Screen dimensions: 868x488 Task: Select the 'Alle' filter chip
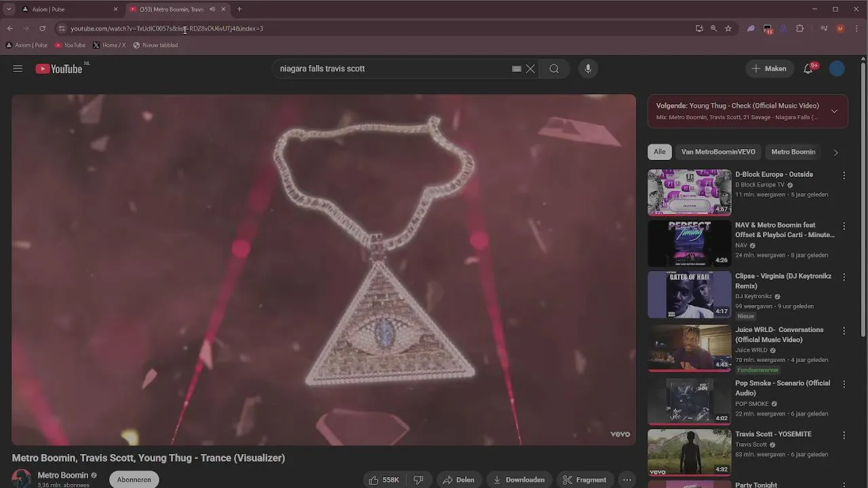click(660, 152)
